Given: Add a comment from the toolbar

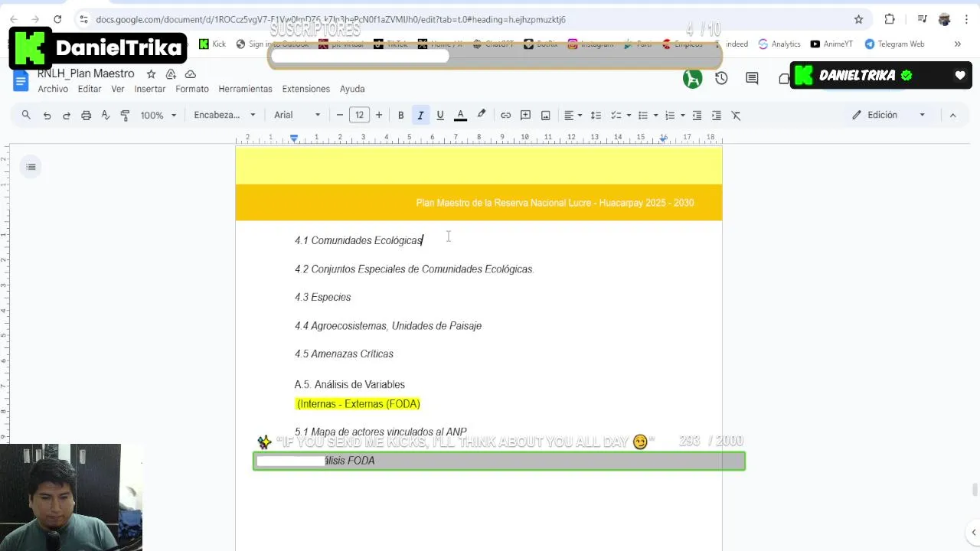Looking at the screenshot, I should [526, 115].
